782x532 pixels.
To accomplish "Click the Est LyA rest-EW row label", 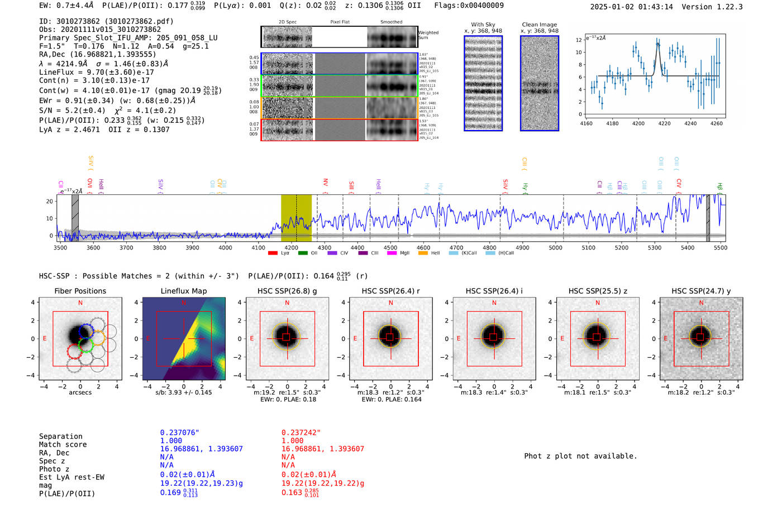I will pos(71,477).
